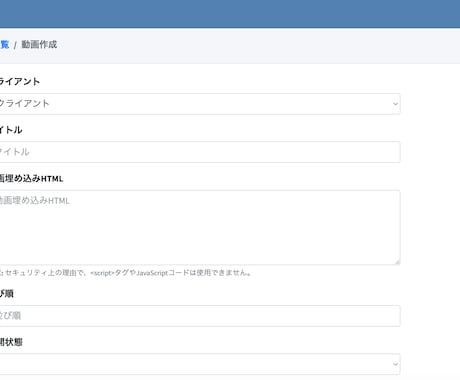Viewport: 460px width, 380px height.
Task: Focus the タイトル text input
Action: (200, 152)
